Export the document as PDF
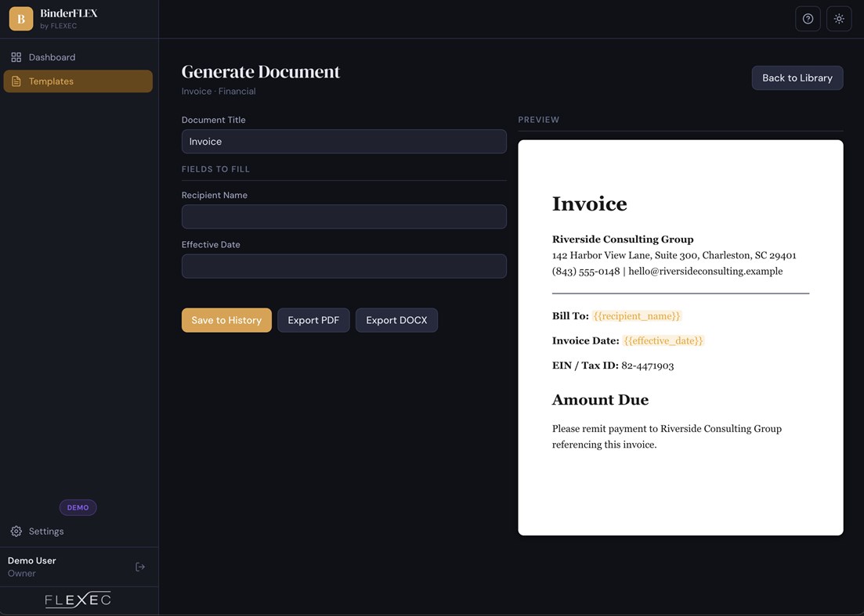The image size is (864, 616). (313, 320)
